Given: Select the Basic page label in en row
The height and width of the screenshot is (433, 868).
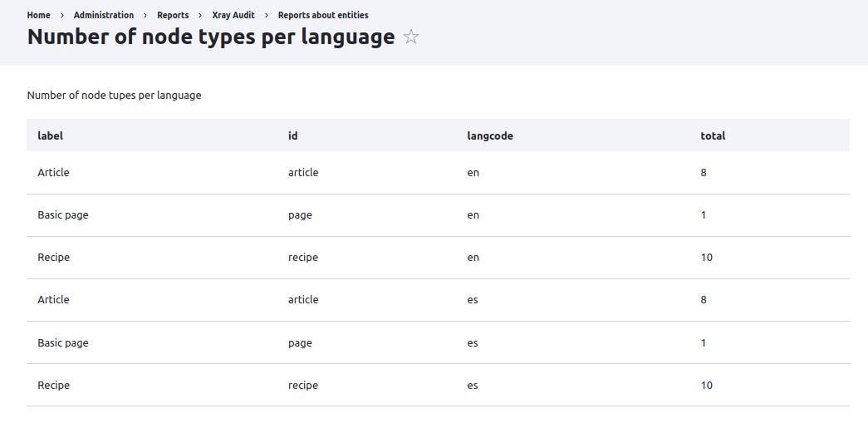Looking at the screenshot, I should coord(63,215).
